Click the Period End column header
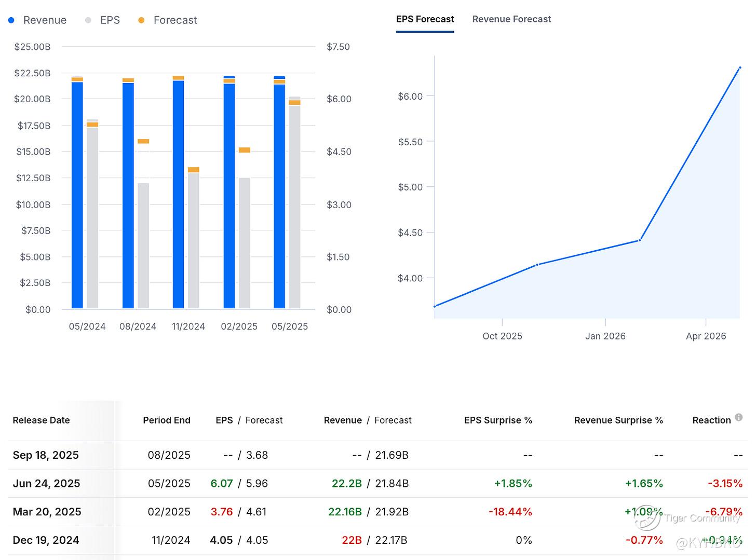 coord(167,420)
